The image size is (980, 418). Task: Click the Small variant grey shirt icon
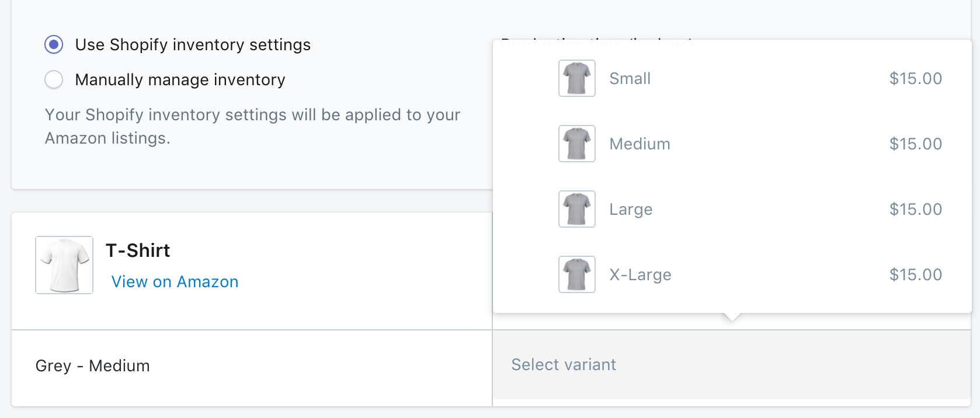(576, 78)
